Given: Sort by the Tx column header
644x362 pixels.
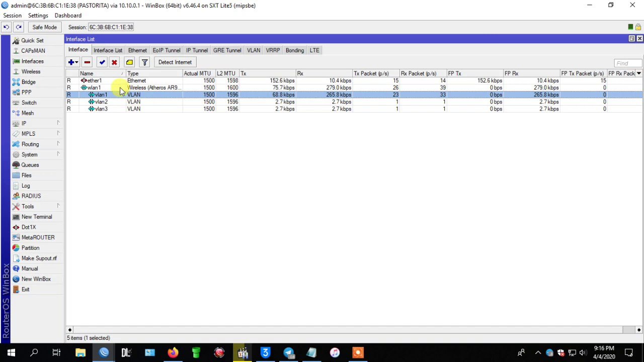Looking at the screenshot, I should pyautogui.click(x=267, y=73).
